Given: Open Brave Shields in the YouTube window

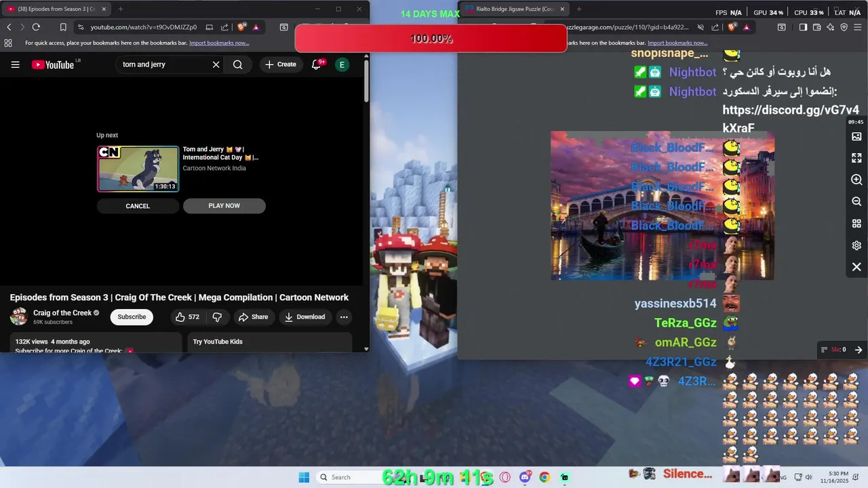Looking at the screenshot, I should (x=241, y=27).
